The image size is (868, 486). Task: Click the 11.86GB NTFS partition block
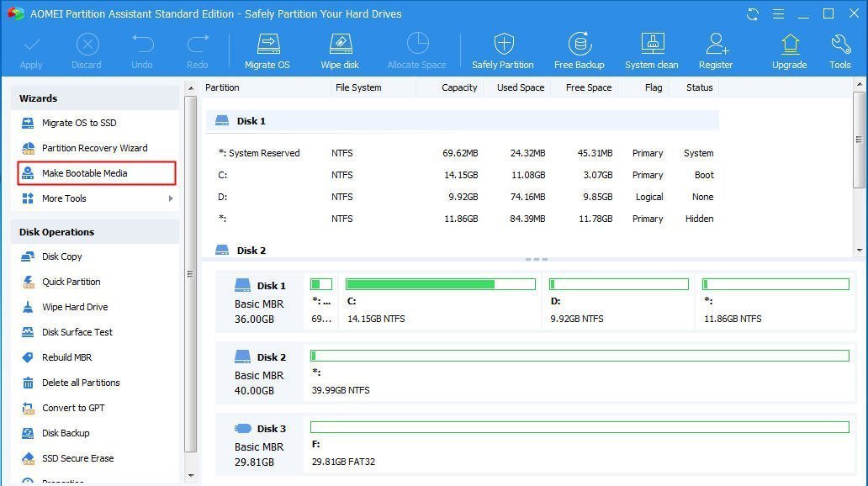[x=775, y=302]
